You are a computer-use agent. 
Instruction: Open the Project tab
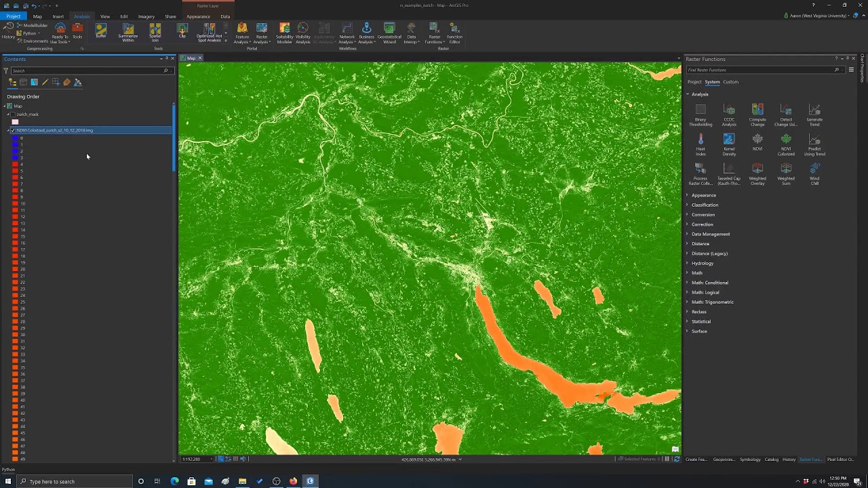13,16
